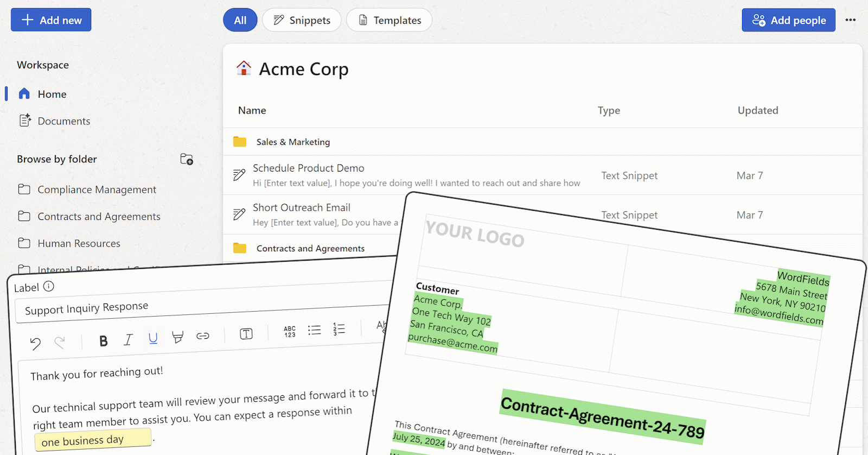Click the Contract-Agreement-24-789 title field

tap(602, 417)
